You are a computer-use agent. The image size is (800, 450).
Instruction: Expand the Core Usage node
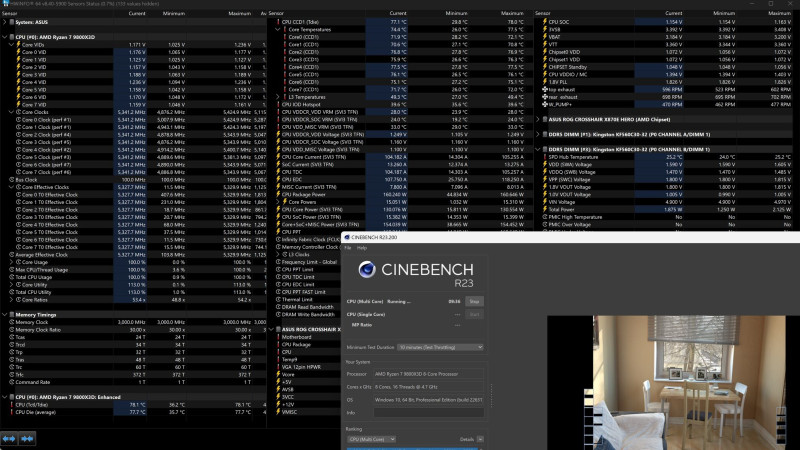(11, 262)
